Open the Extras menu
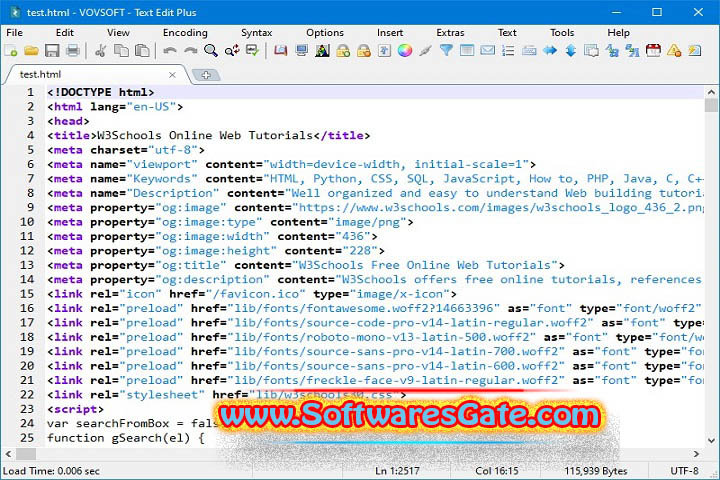The image size is (720, 480). point(450,33)
